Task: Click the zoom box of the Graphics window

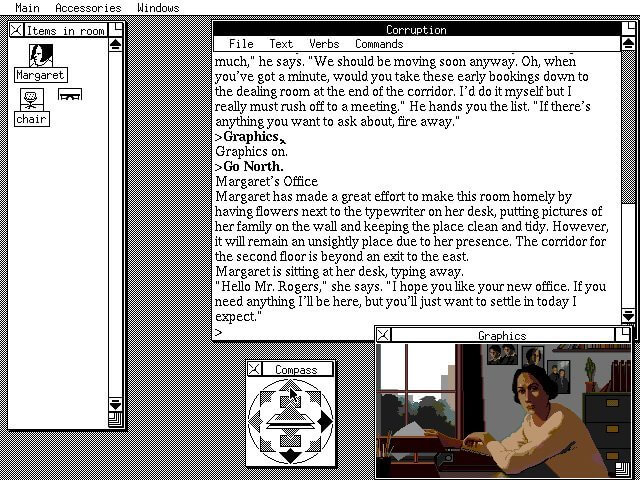Action: [622, 335]
